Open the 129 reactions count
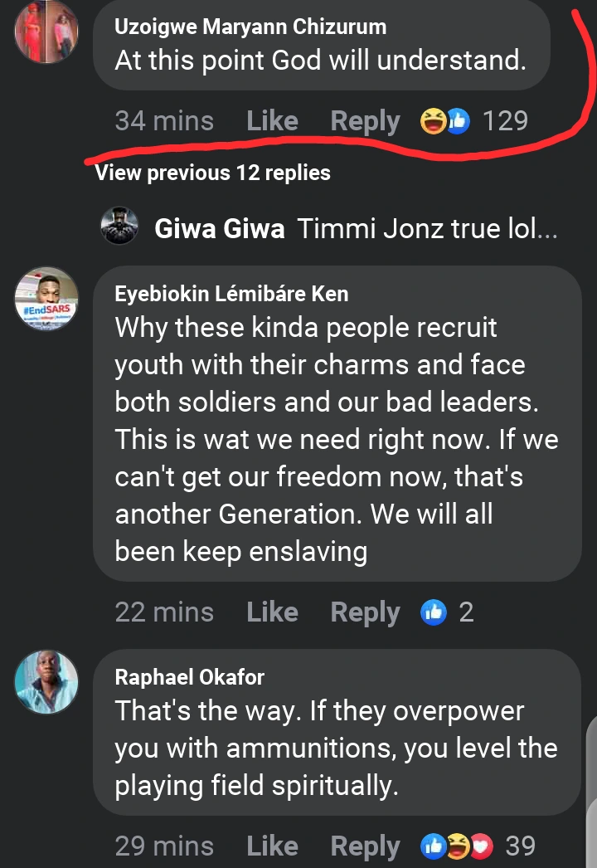Image resolution: width=597 pixels, height=868 pixels. point(505,121)
